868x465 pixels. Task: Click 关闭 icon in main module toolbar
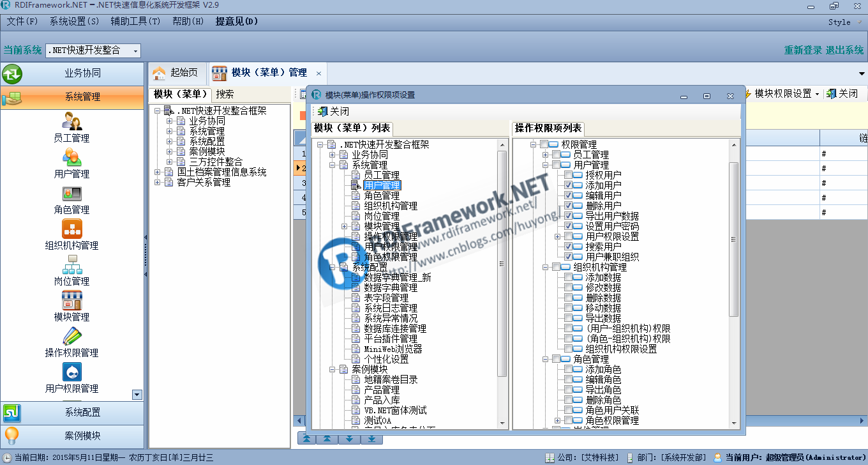click(831, 93)
